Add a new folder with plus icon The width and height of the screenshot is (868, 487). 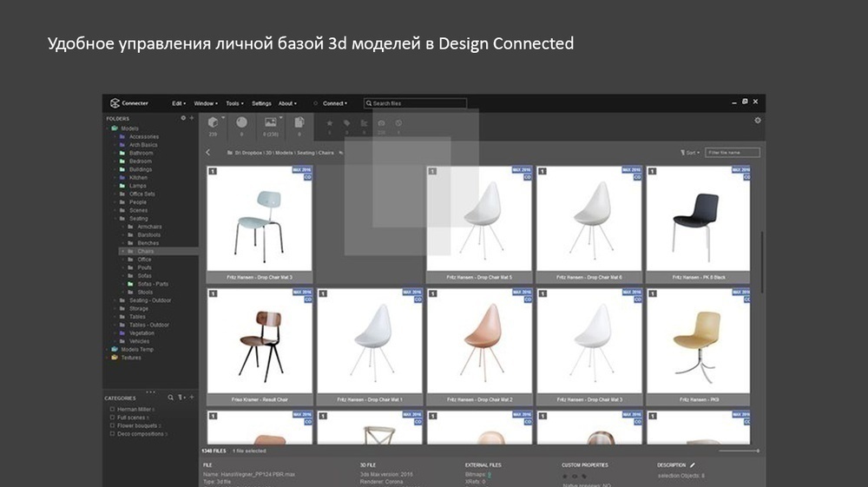(x=192, y=118)
